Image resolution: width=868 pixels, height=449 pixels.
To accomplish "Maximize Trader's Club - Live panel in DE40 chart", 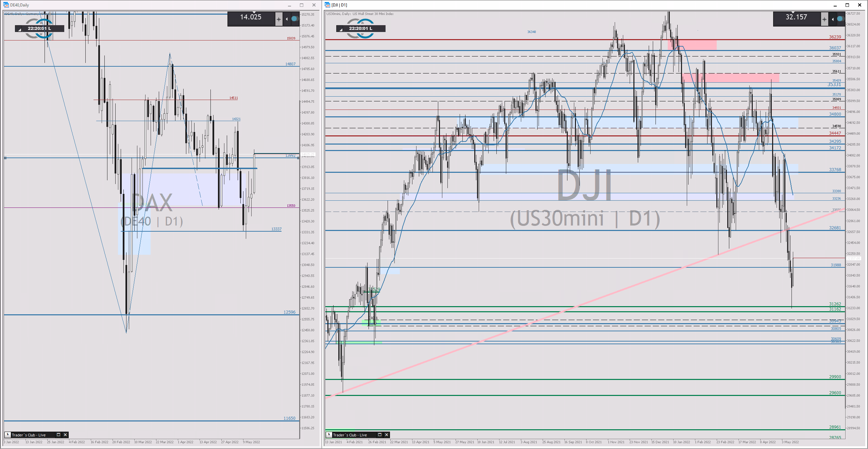I will [x=58, y=435].
